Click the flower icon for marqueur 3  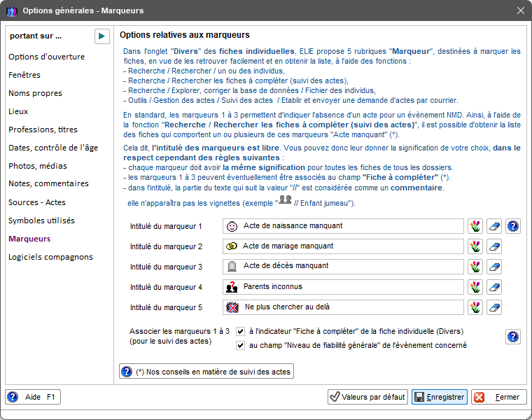pyautogui.click(x=476, y=267)
